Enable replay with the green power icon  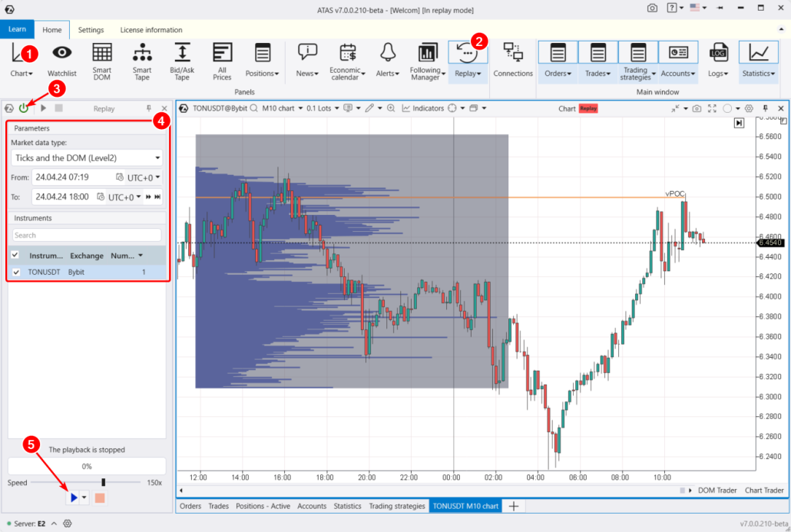pyautogui.click(x=24, y=107)
